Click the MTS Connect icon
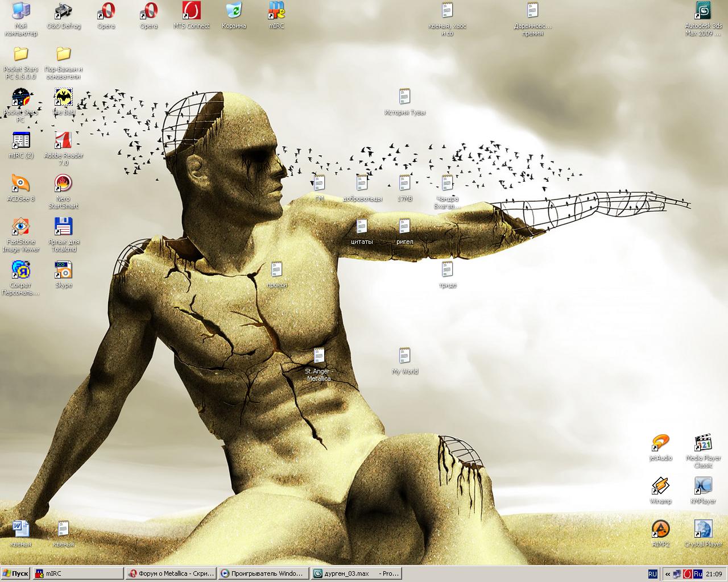728x582 pixels. tap(191, 11)
